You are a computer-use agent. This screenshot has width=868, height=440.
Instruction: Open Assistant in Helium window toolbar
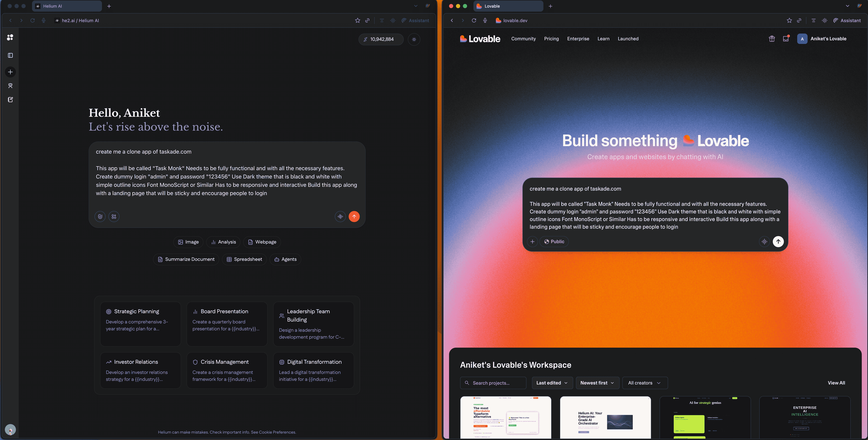pyautogui.click(x=415, y=21)
